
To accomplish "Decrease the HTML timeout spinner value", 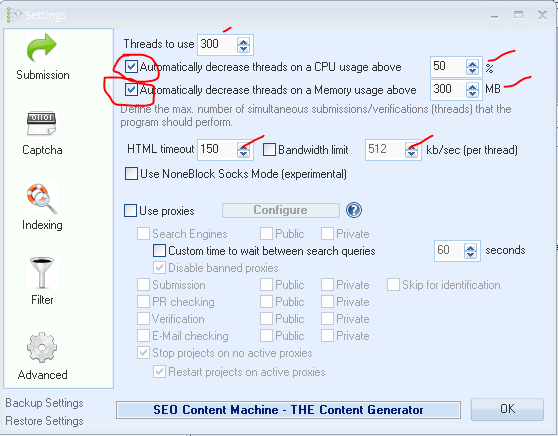I will point(244,154).
